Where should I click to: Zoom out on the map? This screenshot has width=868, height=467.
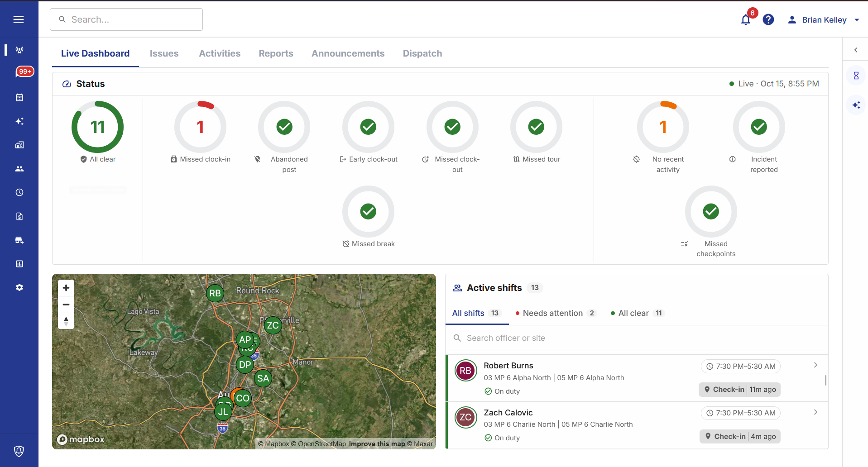(x=66, y=305)
